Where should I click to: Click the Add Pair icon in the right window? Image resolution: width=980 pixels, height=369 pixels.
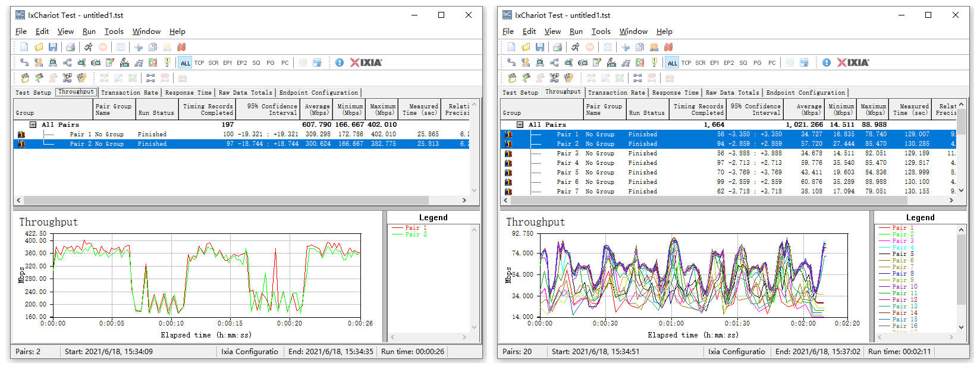(x=511, y=62)
